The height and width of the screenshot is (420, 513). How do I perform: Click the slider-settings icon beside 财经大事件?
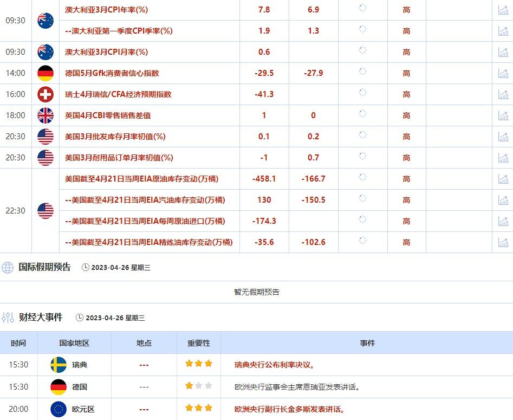pos(8,318)
